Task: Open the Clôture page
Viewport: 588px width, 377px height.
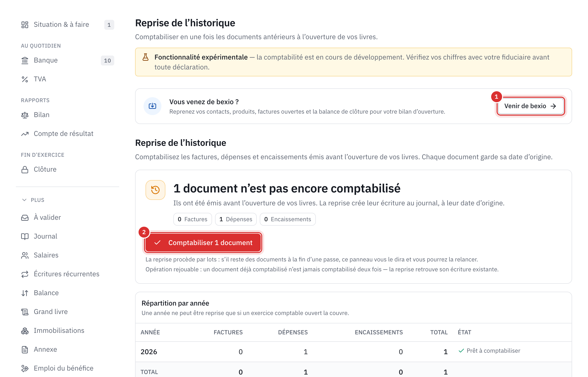Action: 68,169
